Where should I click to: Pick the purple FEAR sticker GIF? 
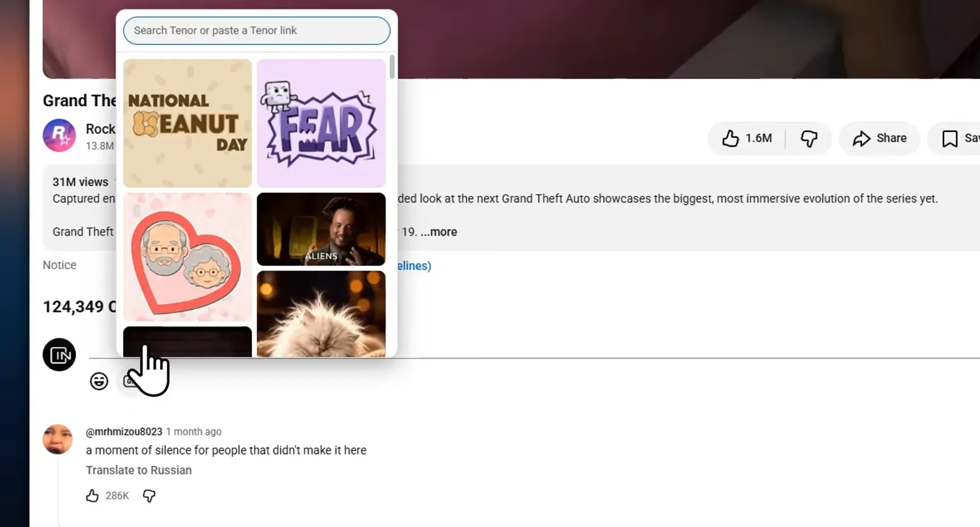(x=321, y=123)
